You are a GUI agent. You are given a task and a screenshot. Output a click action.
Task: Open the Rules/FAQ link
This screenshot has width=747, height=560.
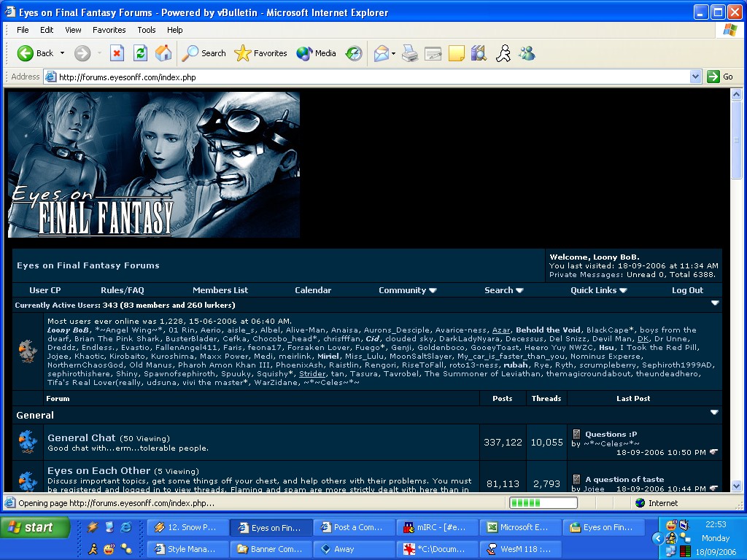(123, 290)
